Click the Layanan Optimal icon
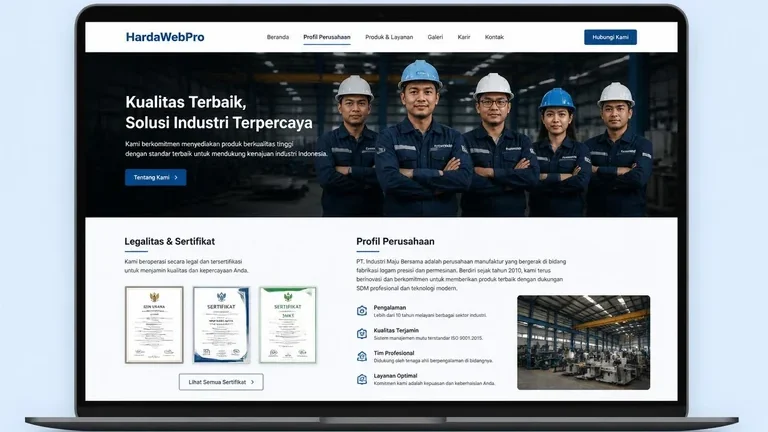The height and width of the screenshot is (432, 768). (x=362, y=379)
